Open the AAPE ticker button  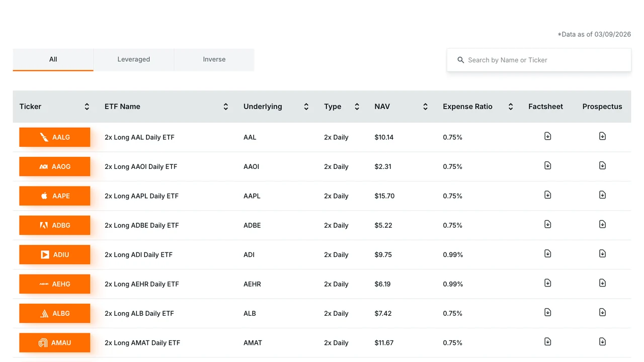[54, 196]
